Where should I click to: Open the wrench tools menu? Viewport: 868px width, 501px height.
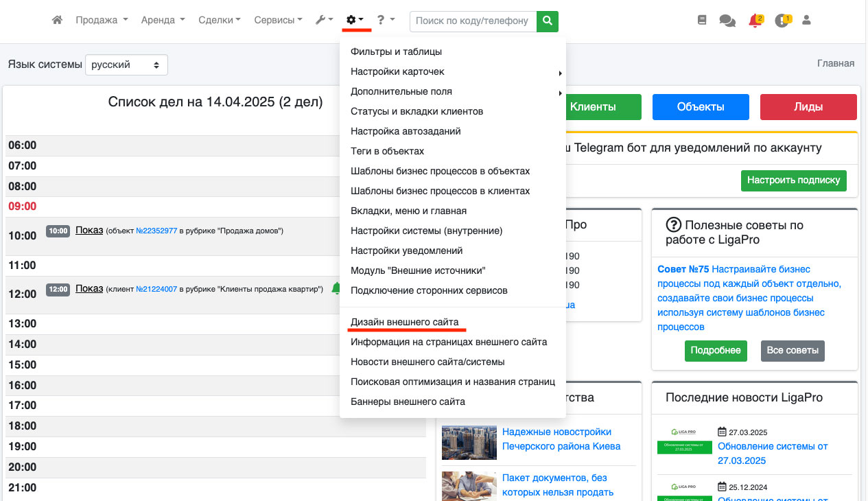pos(324,21)
